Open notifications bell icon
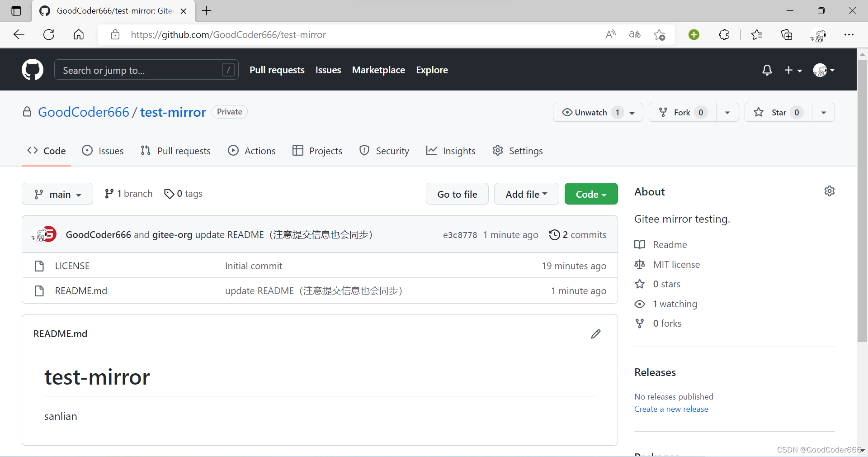Image resolution: width=868 pixels, height=457 pixels. (x=767, y=70)
